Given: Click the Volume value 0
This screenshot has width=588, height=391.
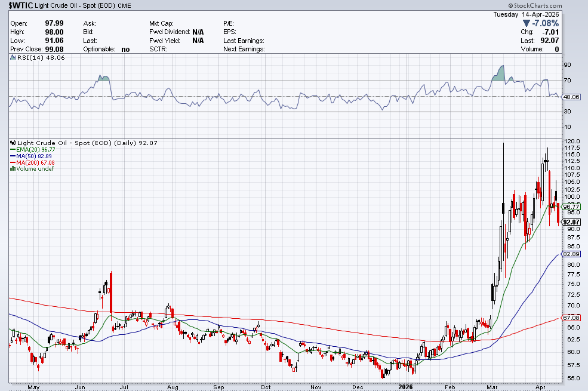Looking at the screenshot, I should [x=557, y=49].
